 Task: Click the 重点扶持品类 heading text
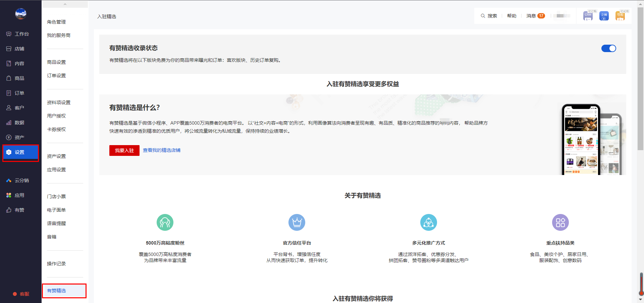pyautogui.click(x=560, y=243)
